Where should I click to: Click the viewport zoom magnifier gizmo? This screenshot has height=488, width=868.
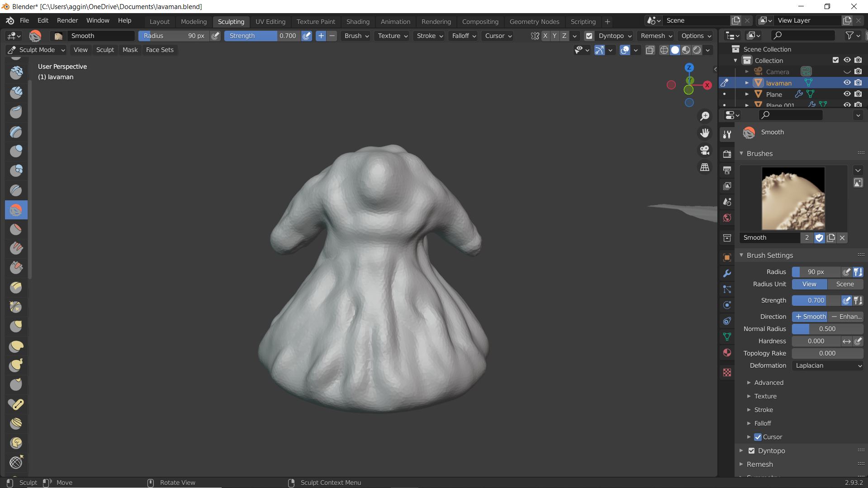point(705,116)
